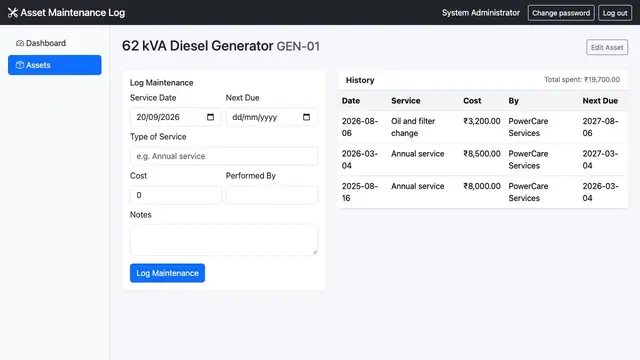The height and width of the screenshot is (360, 640).
Task: Click the Service column header
Action: pyautogui.click(x=405, y=101)
